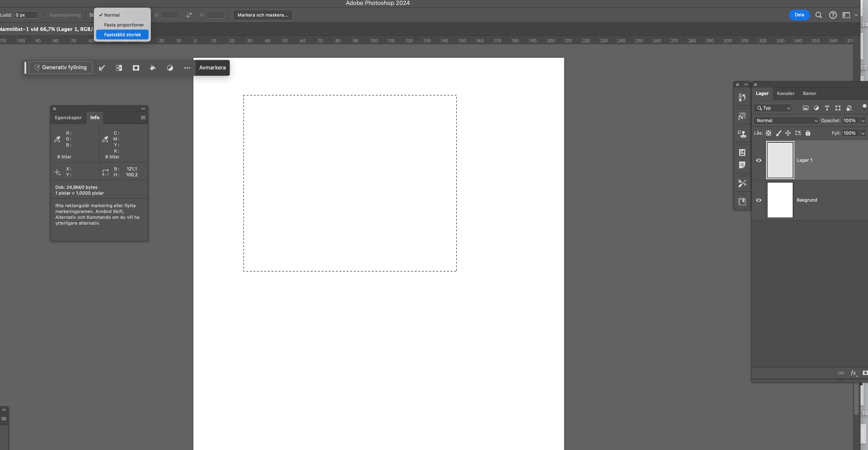Click the swap width and height arrows
The image size is (868, 450).
[x=189, y=15]
